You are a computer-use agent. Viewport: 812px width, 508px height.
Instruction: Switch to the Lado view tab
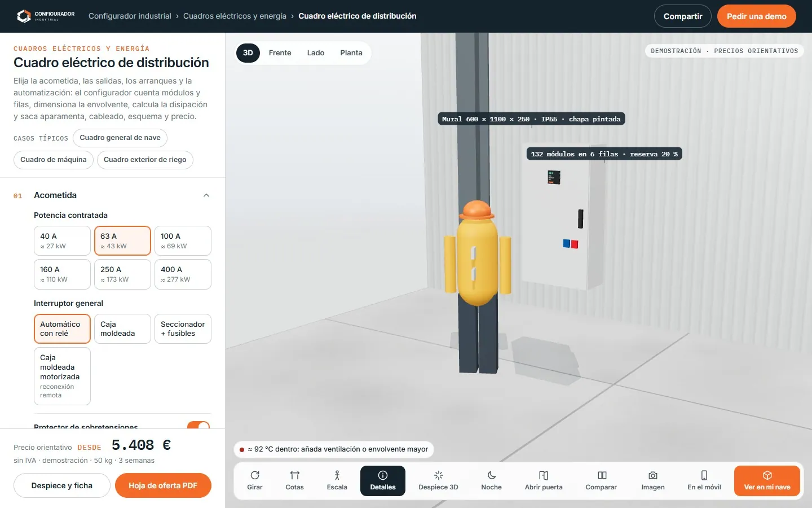click(316, 53)
